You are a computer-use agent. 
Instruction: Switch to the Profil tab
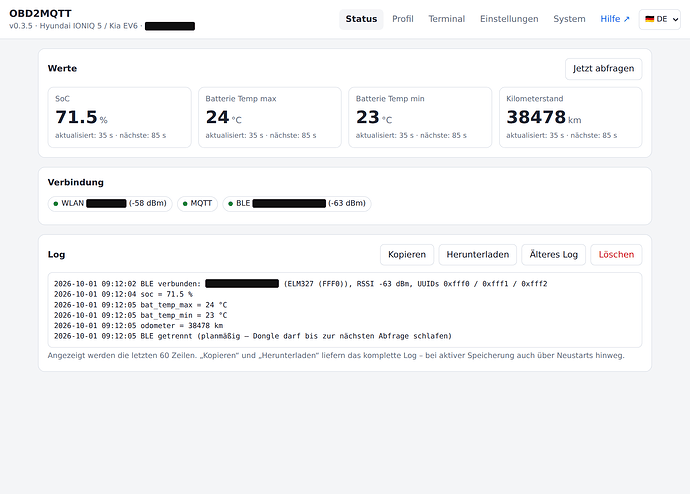[x=403, y=19]
